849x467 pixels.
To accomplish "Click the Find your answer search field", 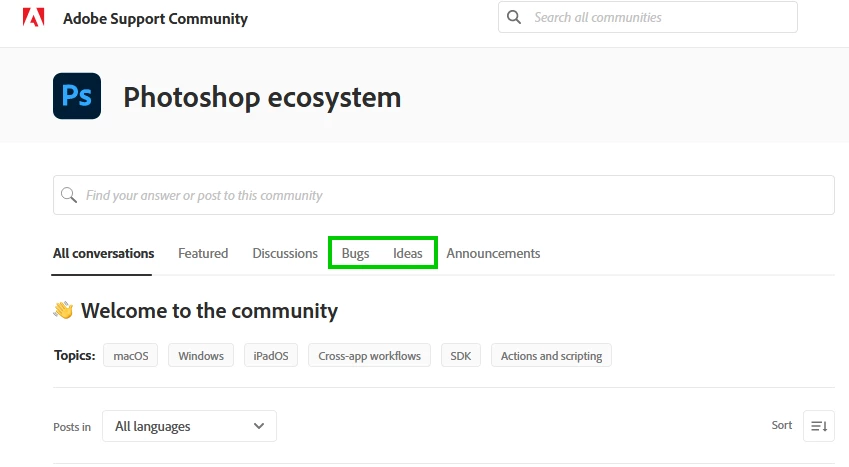I will pos(443,195).
